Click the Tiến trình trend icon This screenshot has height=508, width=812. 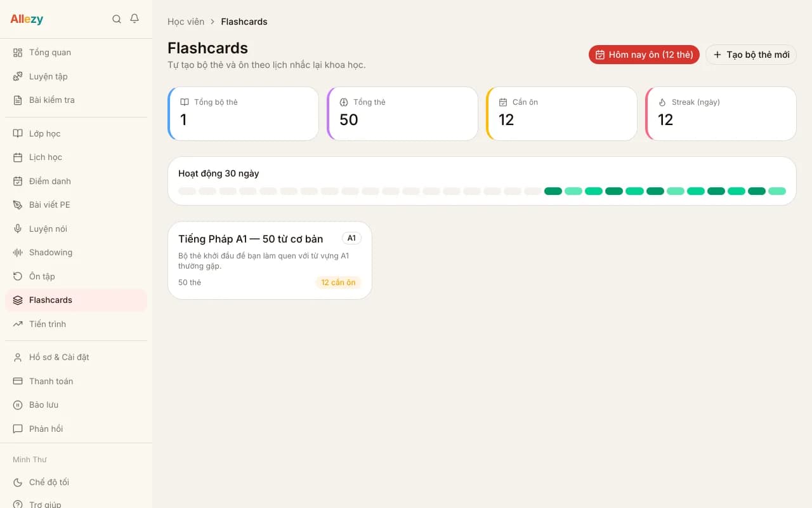pyautogui.click(x=18, y=324)
